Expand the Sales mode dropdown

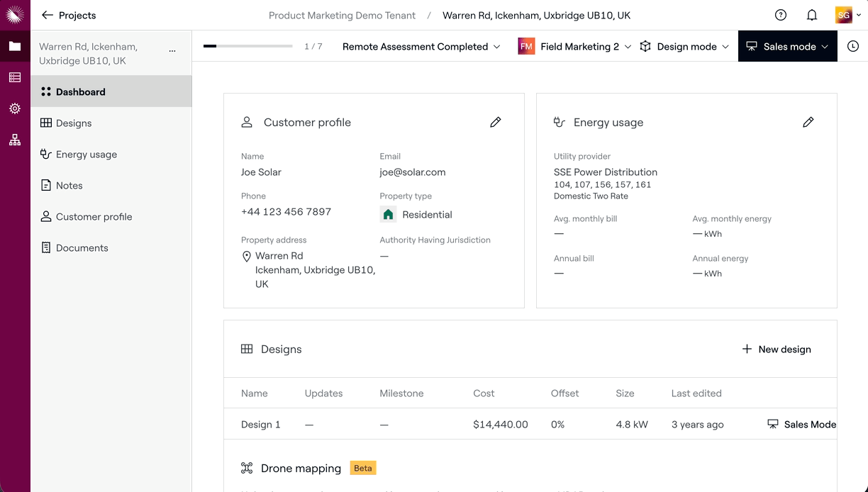point(787,47)
